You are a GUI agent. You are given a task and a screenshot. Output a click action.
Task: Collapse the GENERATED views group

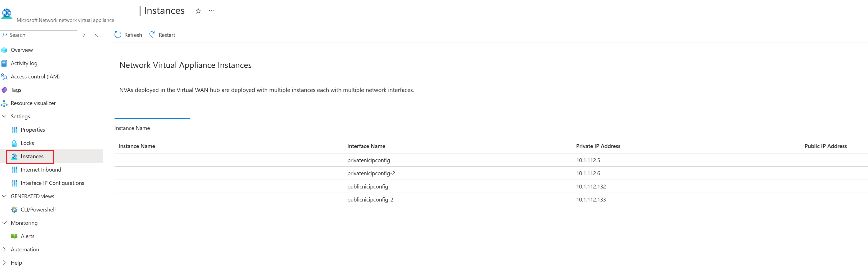4,196
